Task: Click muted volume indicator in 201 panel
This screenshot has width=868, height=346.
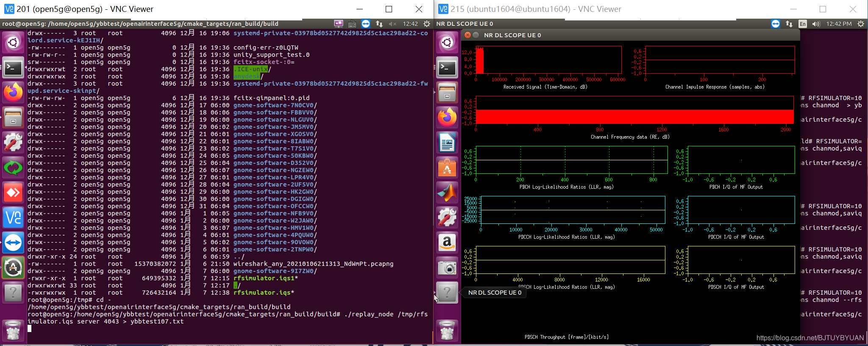Action: pos(392,24)
